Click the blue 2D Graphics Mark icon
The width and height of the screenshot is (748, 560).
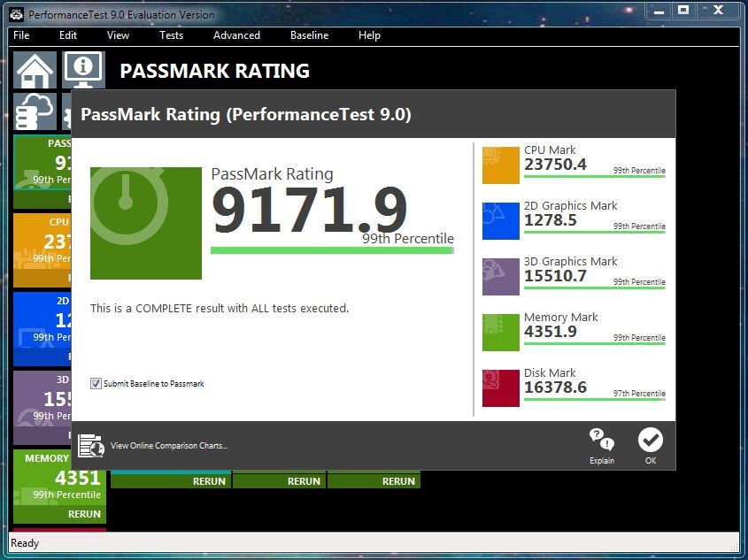pos(501,220)
